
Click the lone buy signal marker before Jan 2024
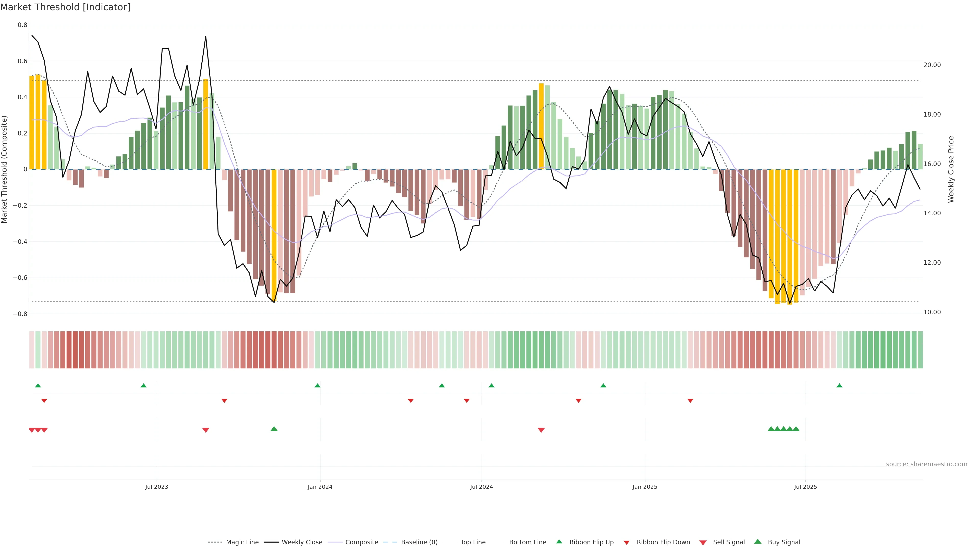(x=274, y=429)
